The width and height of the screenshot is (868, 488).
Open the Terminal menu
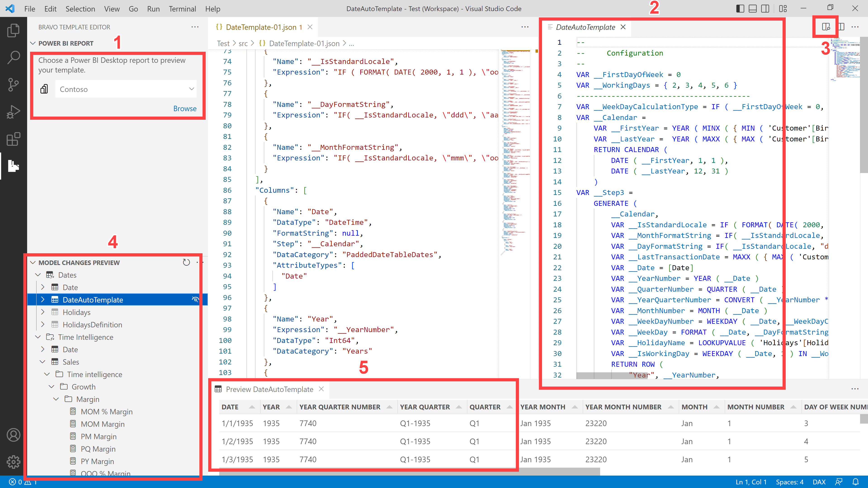coord(182,9)
